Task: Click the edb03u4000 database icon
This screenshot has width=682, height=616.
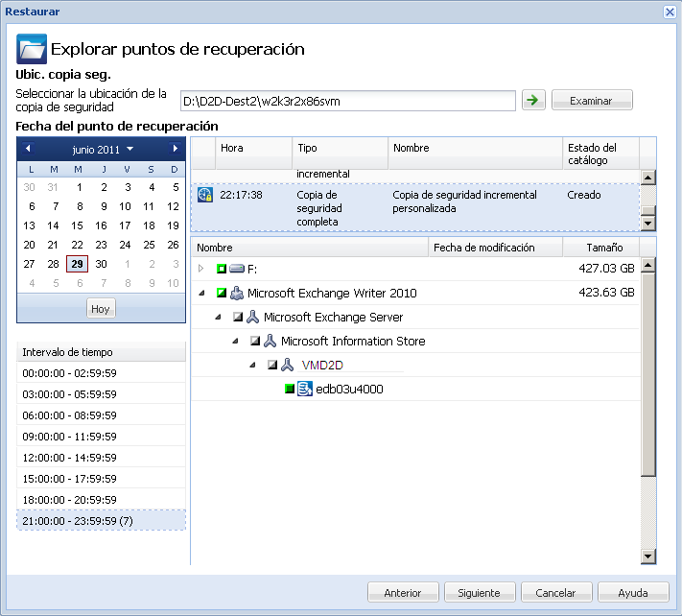Action: point(304,389)
